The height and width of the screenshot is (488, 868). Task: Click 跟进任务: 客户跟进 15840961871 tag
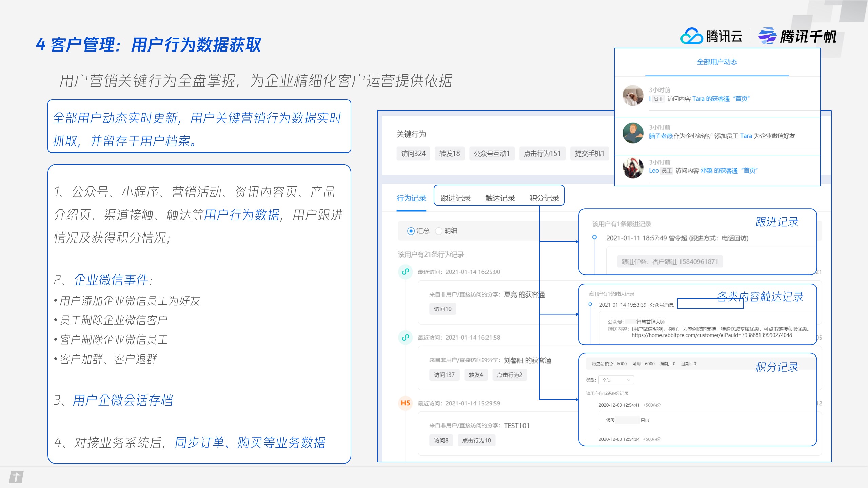pyautogui.click(x=670, y=262)
